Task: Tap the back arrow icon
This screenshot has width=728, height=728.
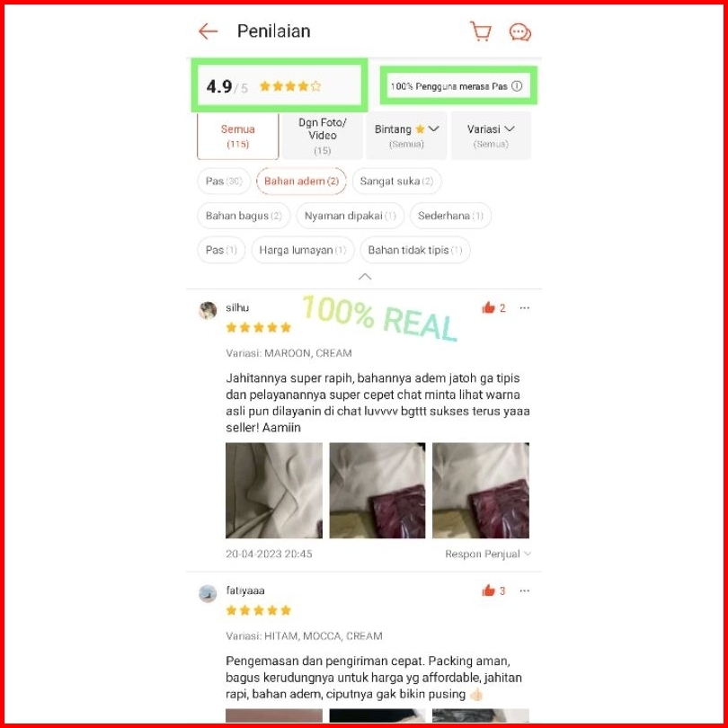Action: 208,31
